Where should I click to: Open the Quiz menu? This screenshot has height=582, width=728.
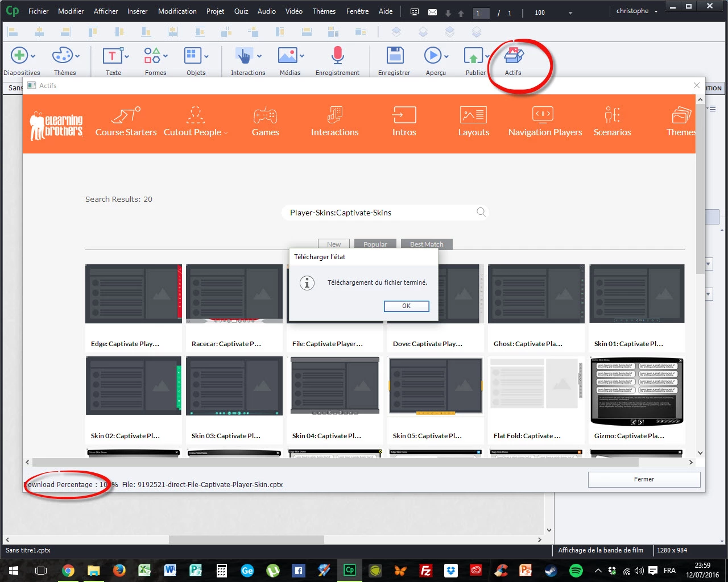[x=241, y=11]
